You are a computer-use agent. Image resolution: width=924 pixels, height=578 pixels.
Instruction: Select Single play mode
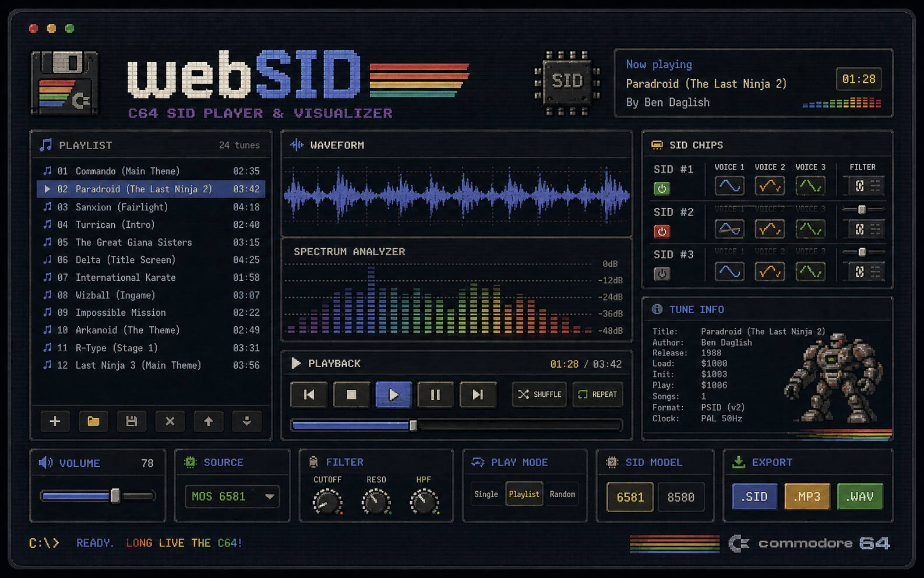tap(486, 494)
